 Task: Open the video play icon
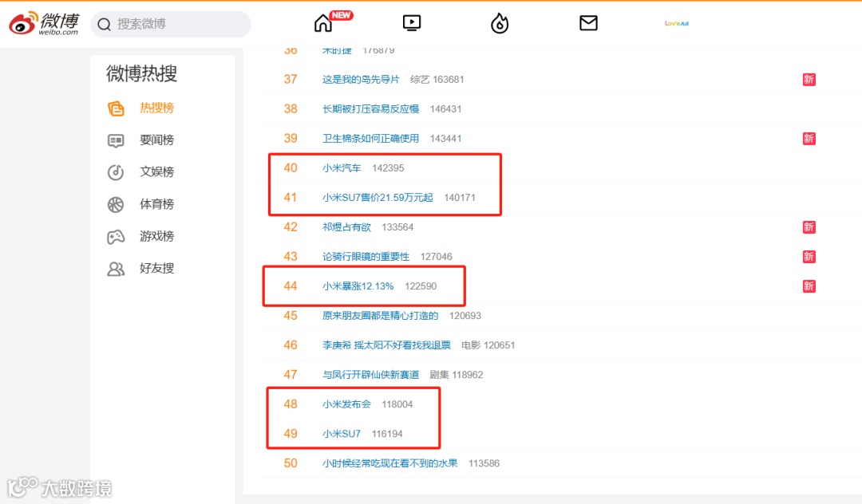[x=412, y=22]
